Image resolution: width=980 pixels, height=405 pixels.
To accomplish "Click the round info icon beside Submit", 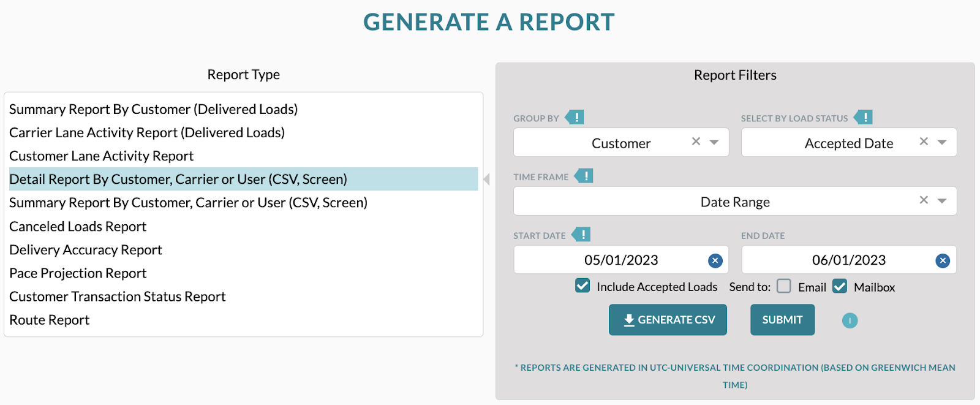I will pyautogui.click(x=850, y=320).
